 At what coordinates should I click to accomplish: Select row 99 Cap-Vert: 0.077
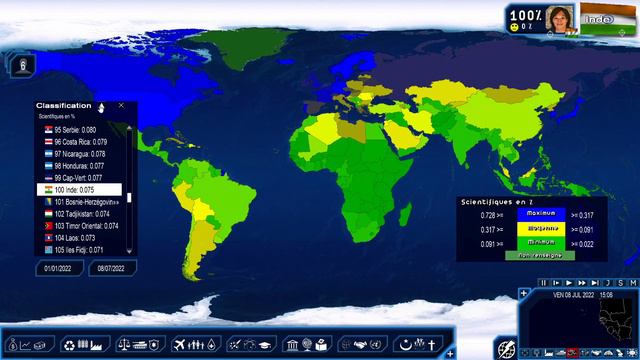(79, 178)
